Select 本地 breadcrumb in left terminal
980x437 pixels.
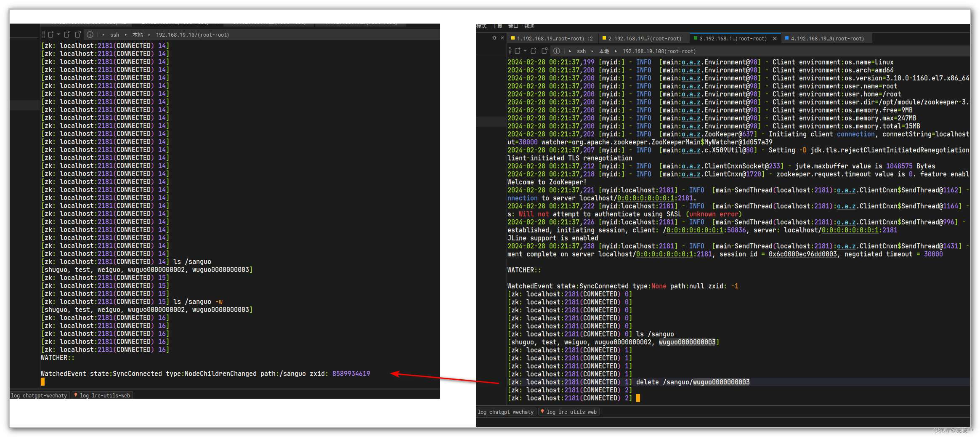(138, 35)
